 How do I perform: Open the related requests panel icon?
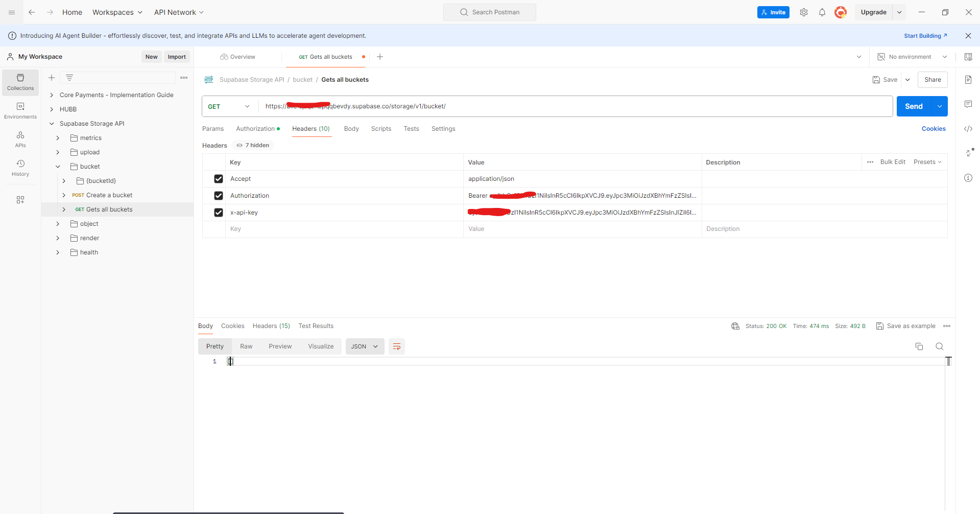(x=968, y=153)
